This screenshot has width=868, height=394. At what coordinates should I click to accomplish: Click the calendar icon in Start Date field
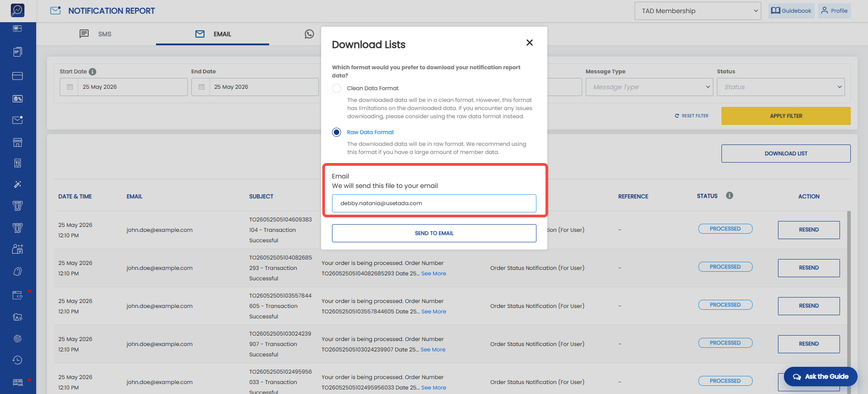click(70, 87)
